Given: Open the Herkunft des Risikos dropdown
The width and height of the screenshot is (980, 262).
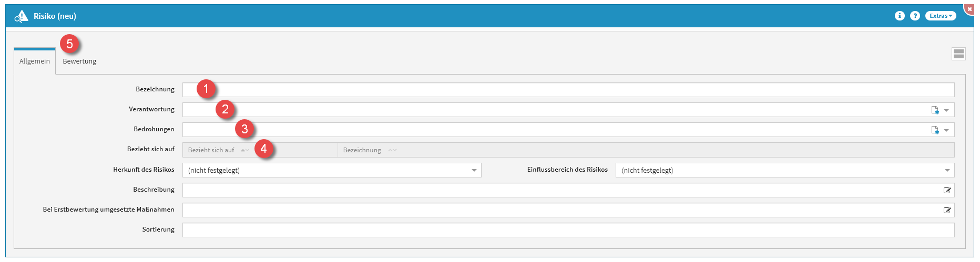Looking at the screenshot, I should (x=332, y=170).
